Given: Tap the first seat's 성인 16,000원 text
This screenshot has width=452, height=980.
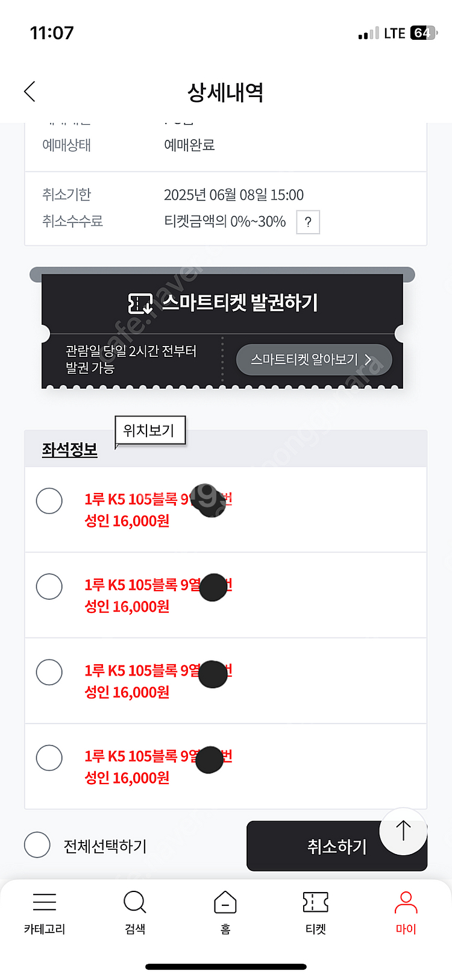Looking at the screenshot, I should point(127,521).
